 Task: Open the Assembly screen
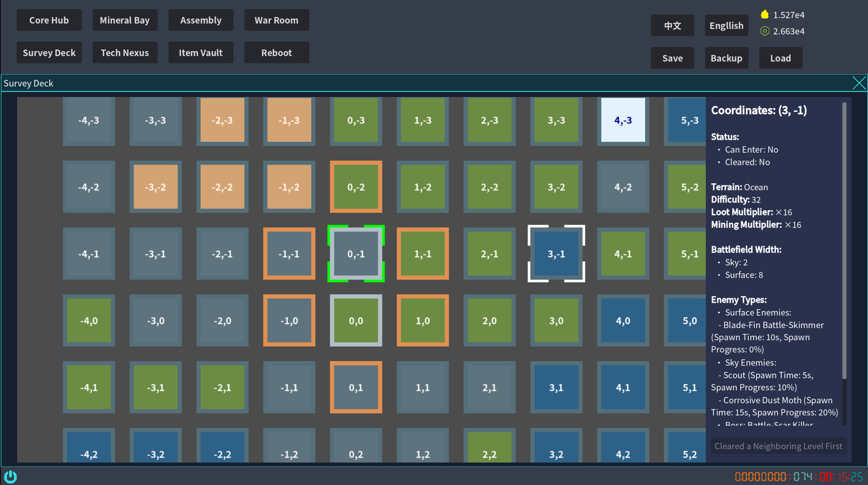201,20
